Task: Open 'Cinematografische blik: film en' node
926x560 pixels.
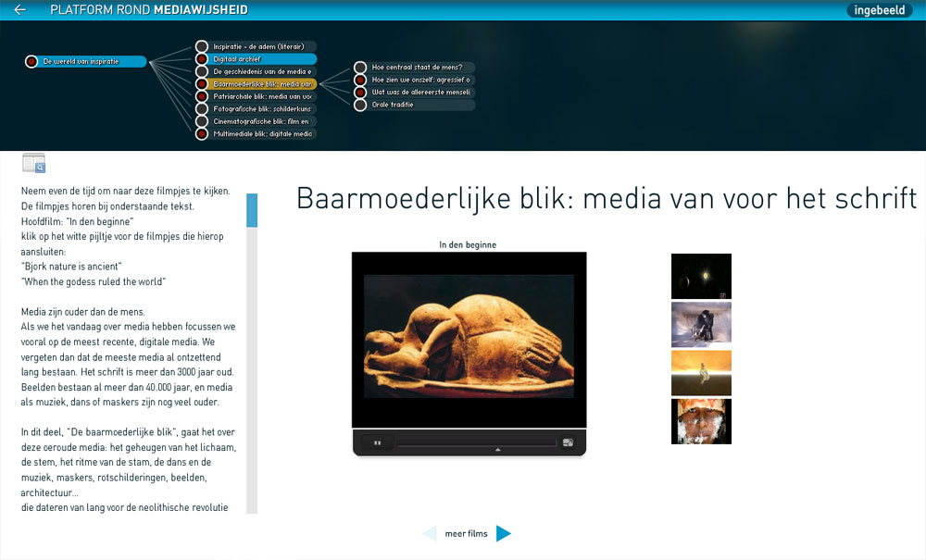Action: 257,121
